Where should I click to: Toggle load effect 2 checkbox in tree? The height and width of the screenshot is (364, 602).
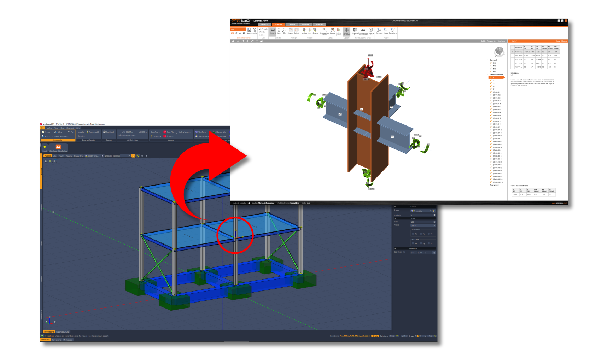491,81
